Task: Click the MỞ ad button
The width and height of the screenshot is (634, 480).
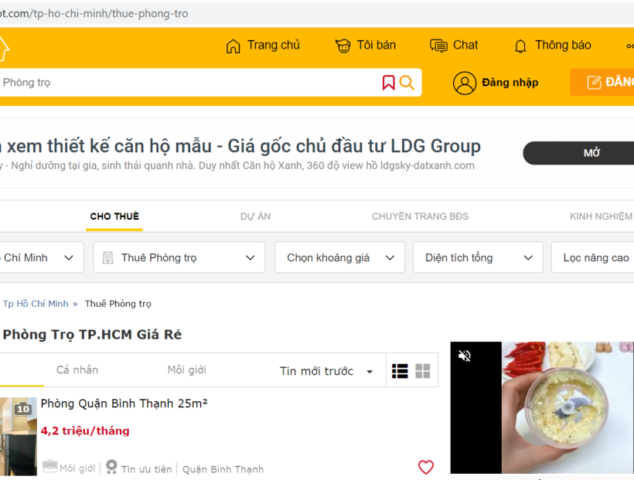Action: (x=590, y=153)
